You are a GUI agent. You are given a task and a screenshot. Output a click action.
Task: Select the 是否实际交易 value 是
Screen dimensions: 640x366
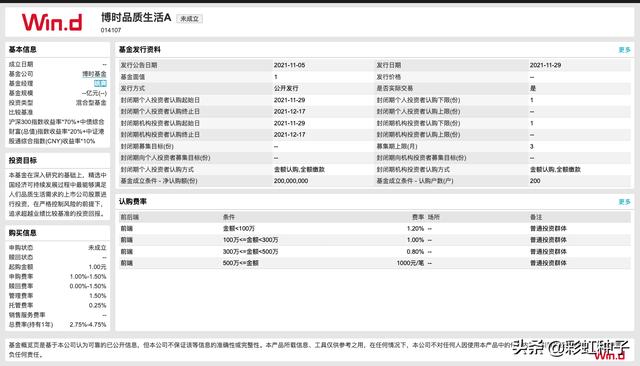point(533,88)
